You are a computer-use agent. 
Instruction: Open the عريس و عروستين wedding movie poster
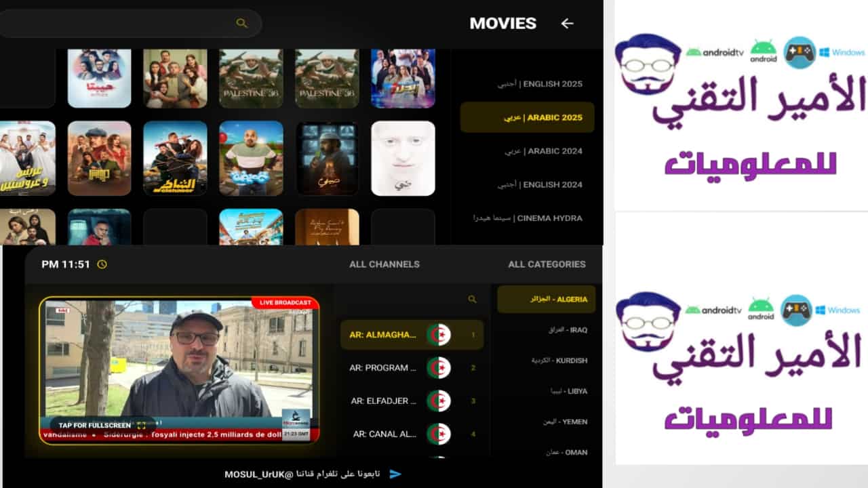point(27,158)
